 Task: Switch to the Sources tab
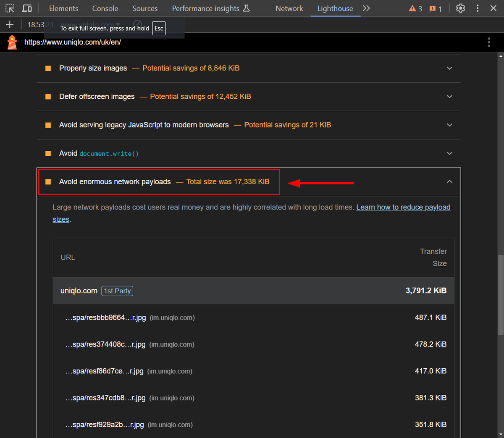point(145,8)
